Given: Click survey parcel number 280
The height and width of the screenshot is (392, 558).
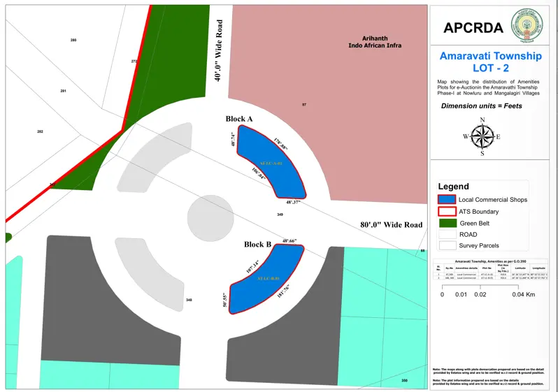Looking at the screenshot, I should click(73, 41).
